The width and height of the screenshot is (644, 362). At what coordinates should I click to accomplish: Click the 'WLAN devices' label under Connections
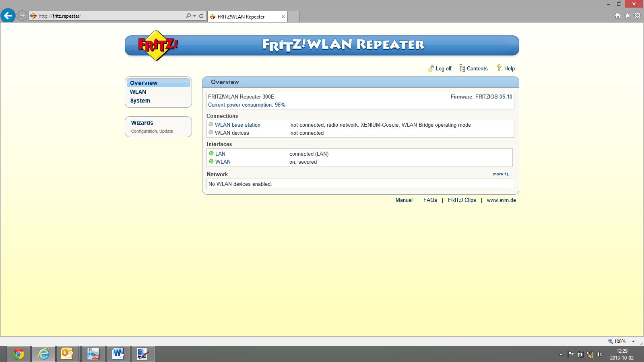(232, 133)
